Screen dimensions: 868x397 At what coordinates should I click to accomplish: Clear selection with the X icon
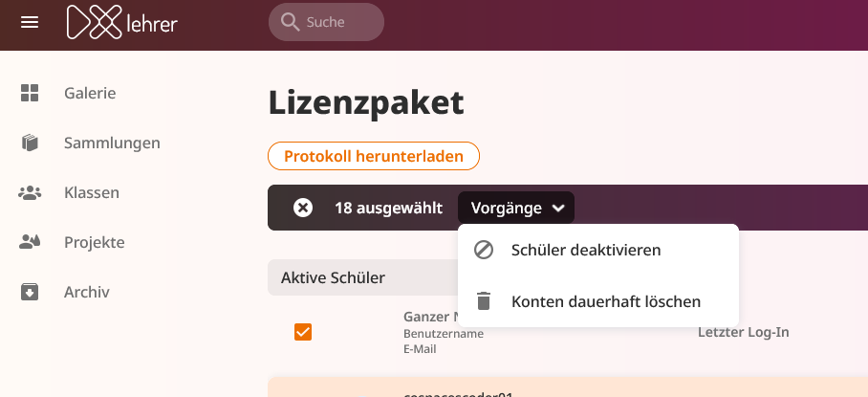point(303,208)
